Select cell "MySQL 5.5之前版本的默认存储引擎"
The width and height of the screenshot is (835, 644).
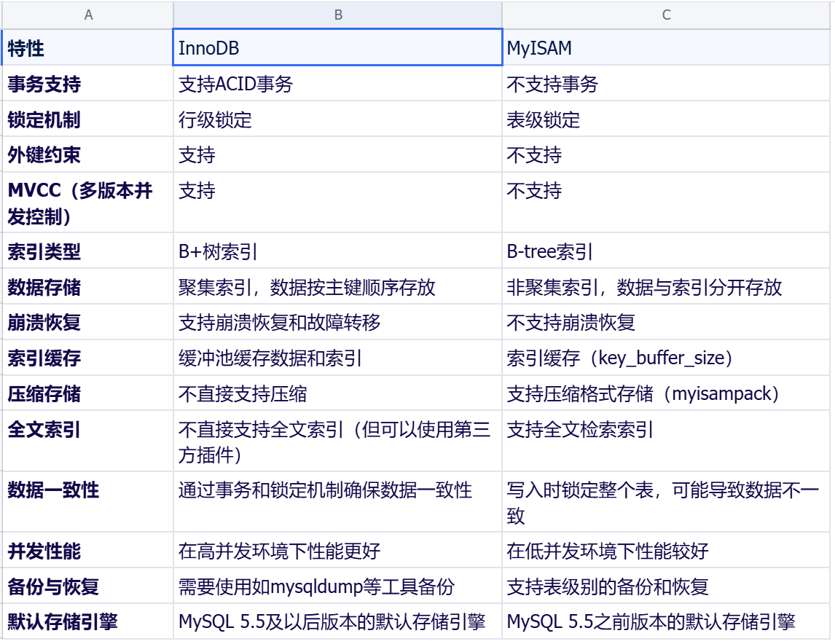[x=666, y=621]
